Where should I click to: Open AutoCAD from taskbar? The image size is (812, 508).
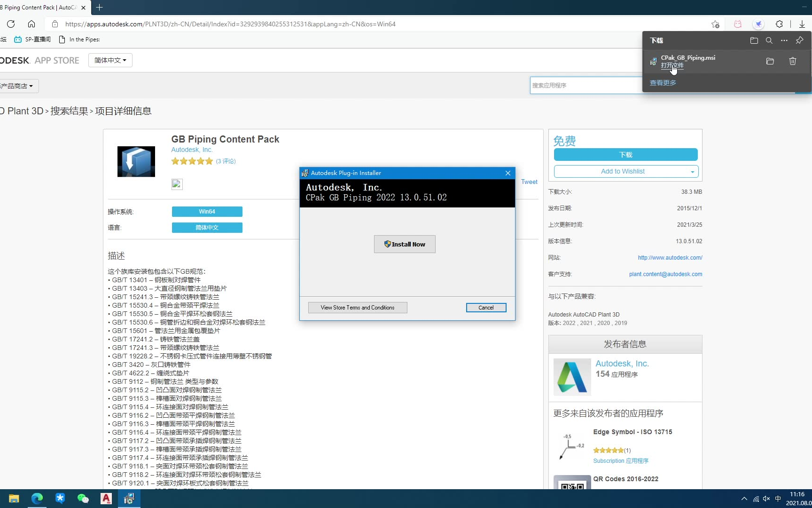click(x=106, y=499)
